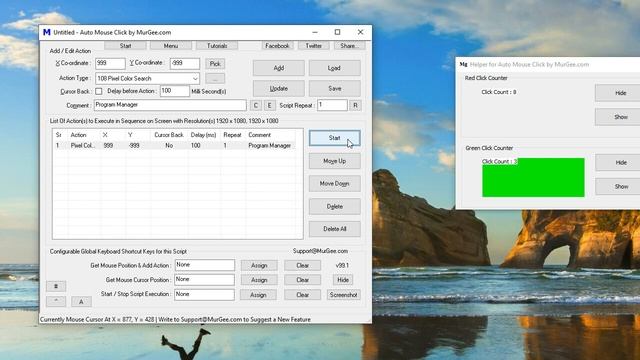Click Assign for Get Mouse Cursor Position
640x360 pixels.
[259, 280]
